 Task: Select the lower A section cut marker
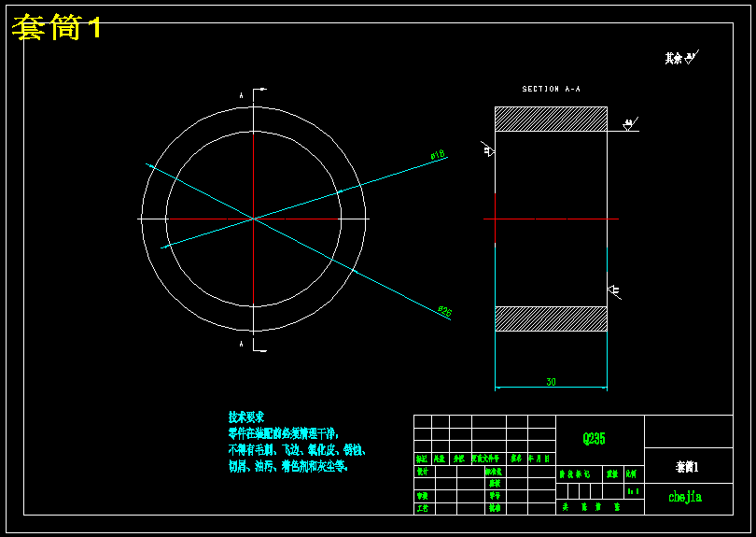coord(242,344)
